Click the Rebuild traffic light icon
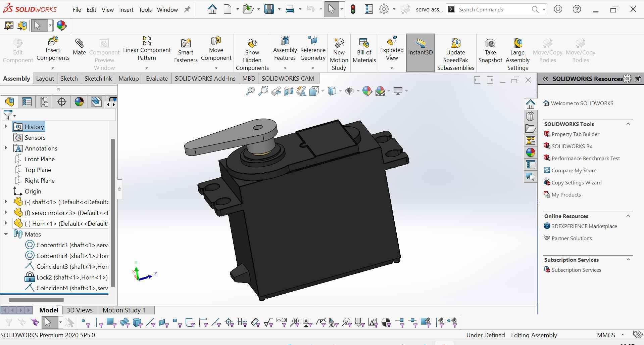This screenshot has width=644, height=345. [x=353, y=9]
